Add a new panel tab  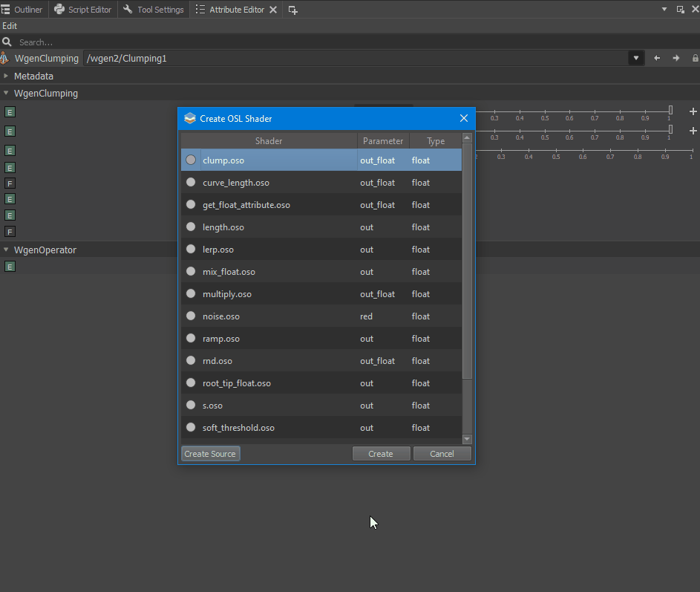click(293, 10)
